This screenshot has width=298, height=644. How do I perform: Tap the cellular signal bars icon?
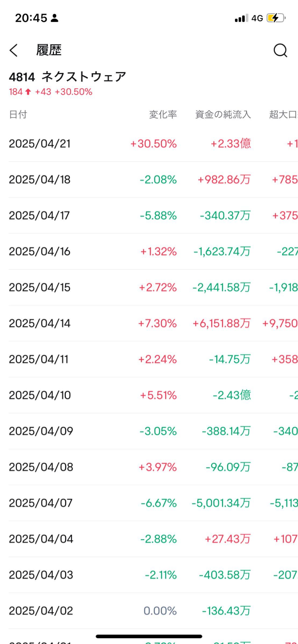pyautogui.click(x=241, y=18)
